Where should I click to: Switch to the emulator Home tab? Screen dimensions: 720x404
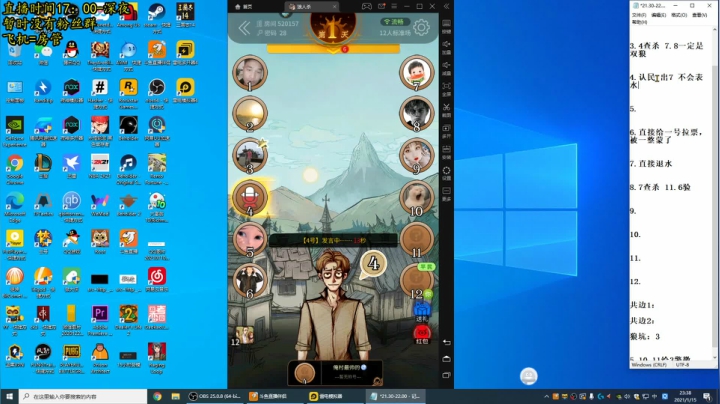pyautogui.click(x=244, y=6)
